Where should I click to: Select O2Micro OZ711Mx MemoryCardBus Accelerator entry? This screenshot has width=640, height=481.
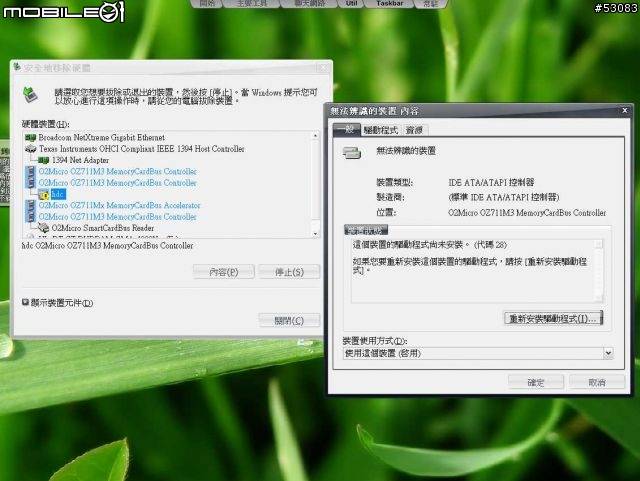(x=120, y=205)
